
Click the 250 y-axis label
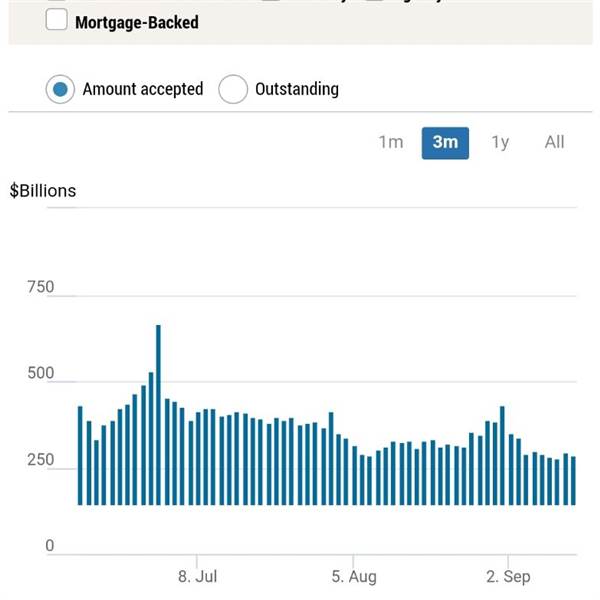click(40, 460)
